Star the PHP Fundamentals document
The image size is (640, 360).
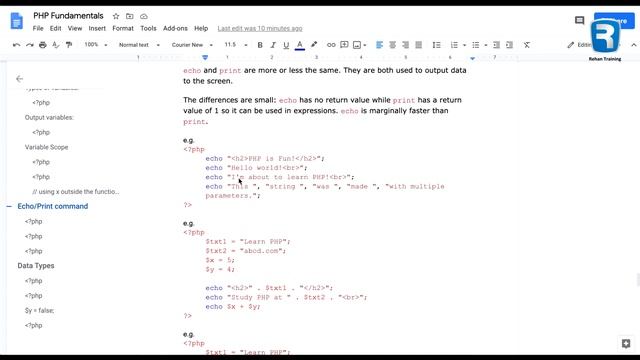click(x=116, y=16)
